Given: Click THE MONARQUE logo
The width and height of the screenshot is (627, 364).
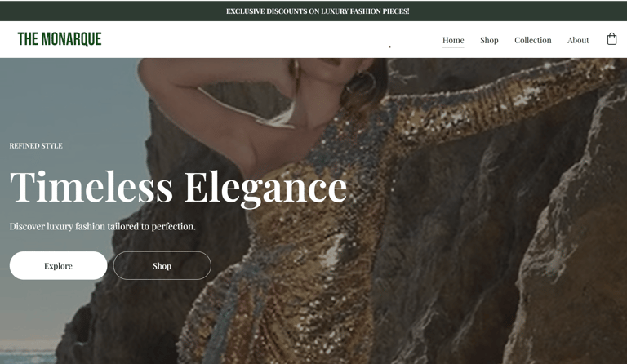Looking at the screenshot, I should coord(60,39).
